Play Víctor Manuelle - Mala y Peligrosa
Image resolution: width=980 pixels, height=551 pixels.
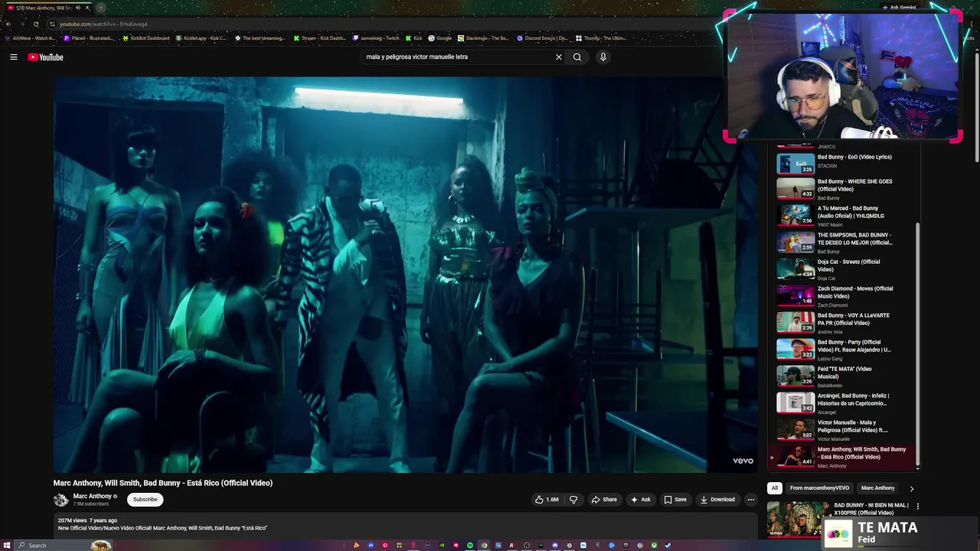tap(841, 430)
